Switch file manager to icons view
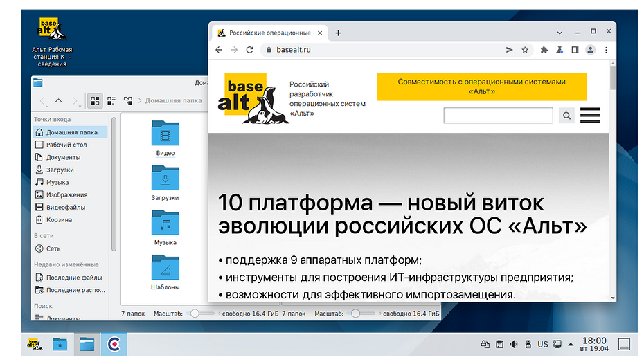The image size is (644, 362). point(95,100)
